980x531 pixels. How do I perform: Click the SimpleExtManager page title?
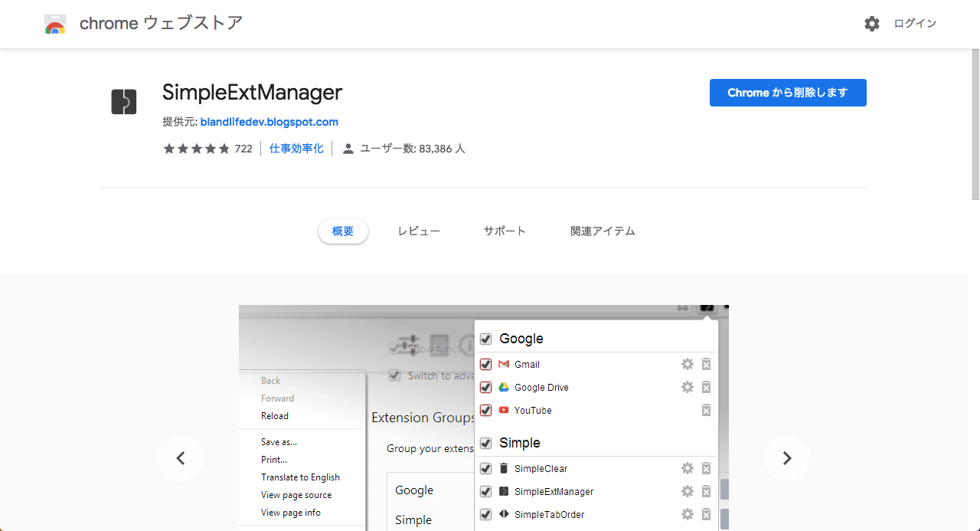252,93
